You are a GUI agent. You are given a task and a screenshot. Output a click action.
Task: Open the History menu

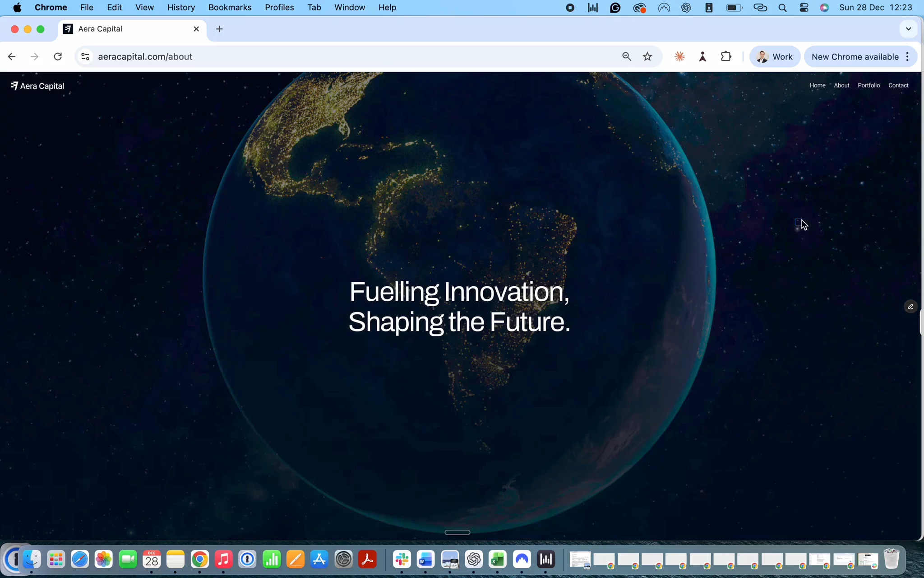(181, 8)
